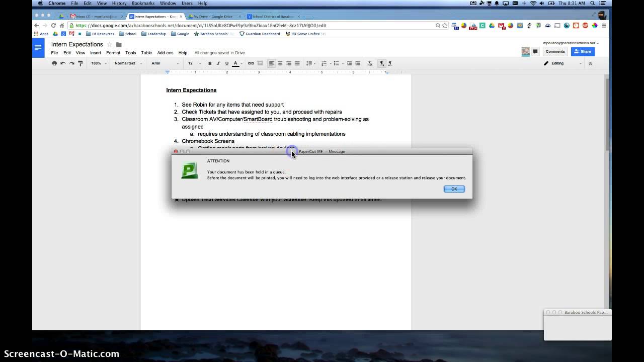Undo the last change
Viewport: 644px width, 362px height.
point(63,63)
